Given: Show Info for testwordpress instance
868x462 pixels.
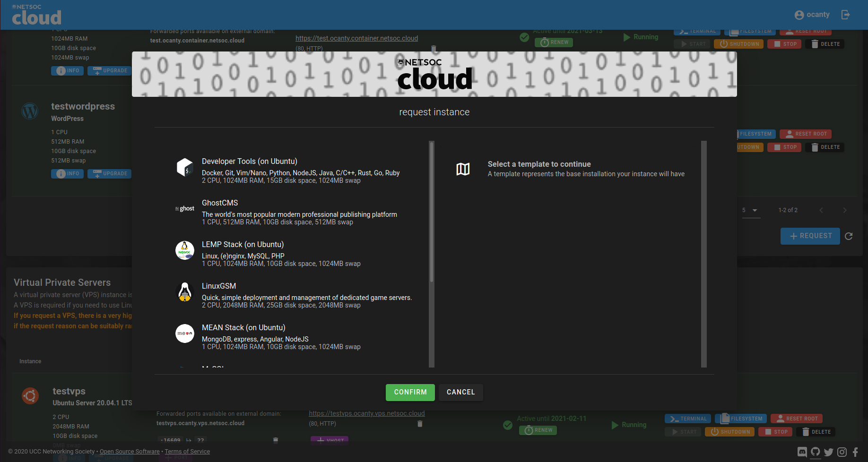Looking at the screenshot, I should coord(67,174).
